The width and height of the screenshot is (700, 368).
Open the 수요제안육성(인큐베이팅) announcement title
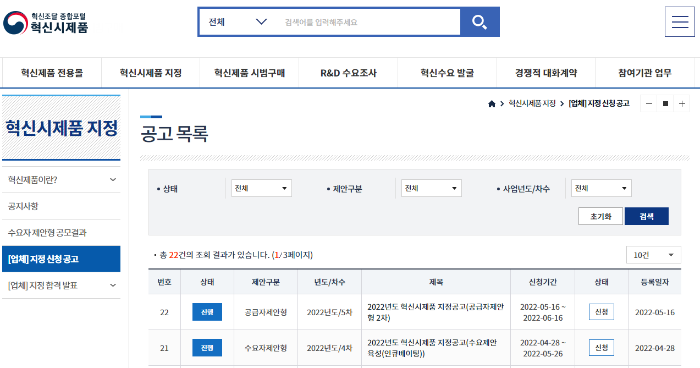432,348
